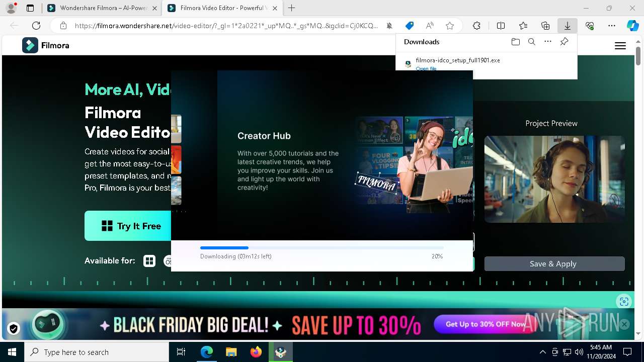Open the hamburger menu on Filmora page

(x=620, y=46)
